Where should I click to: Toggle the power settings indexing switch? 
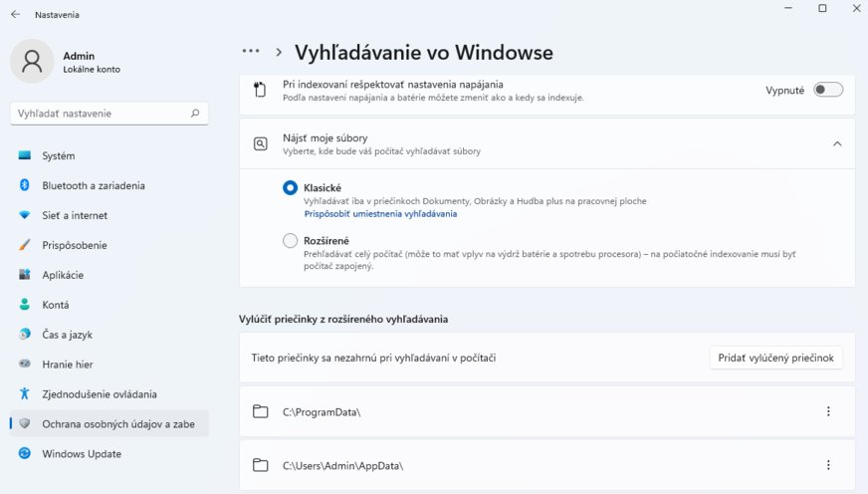click(x=827, y=90)
